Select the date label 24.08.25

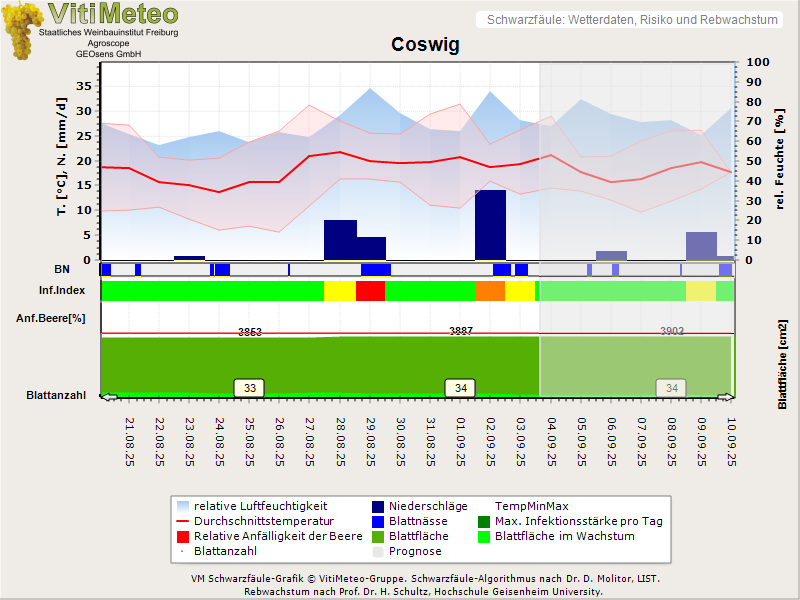pyautogui.click(x=220, y=442)
